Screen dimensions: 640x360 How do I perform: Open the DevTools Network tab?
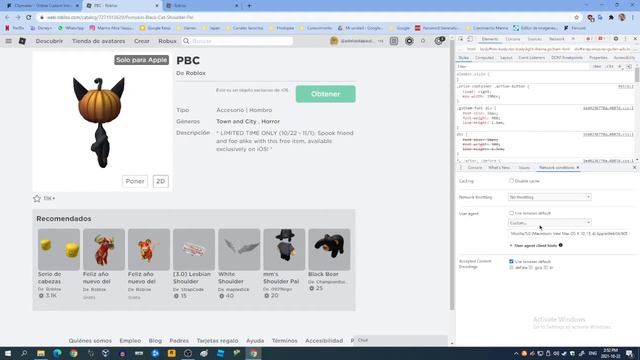click(x=557, y=39)
